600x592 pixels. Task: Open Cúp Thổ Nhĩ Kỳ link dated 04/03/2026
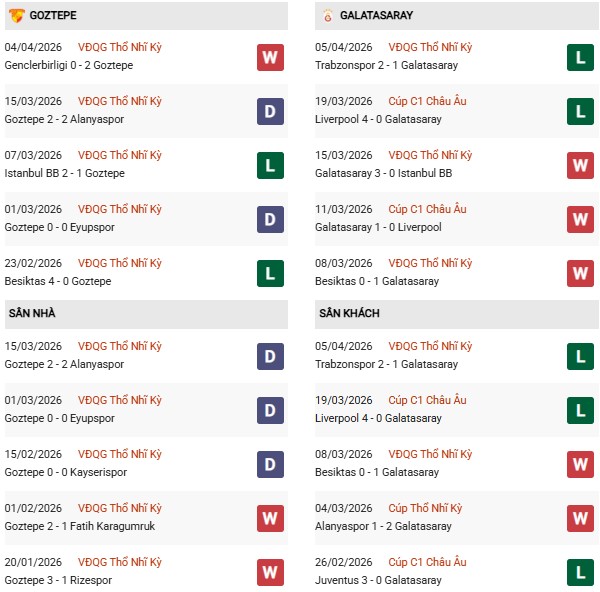pos(427,508)
